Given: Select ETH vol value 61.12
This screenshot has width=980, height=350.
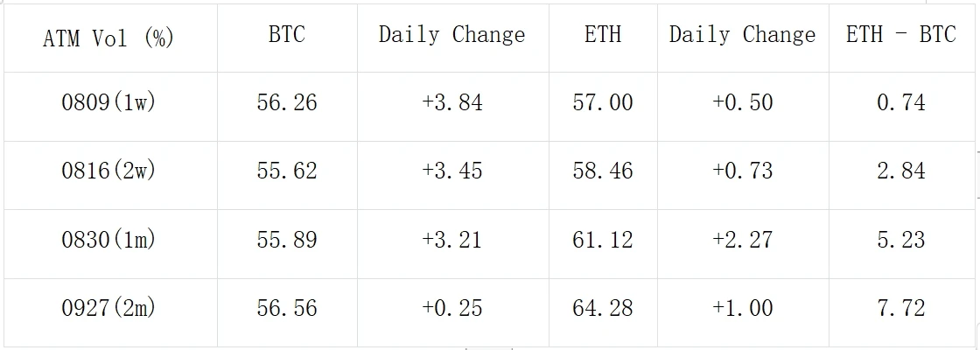Looking at the screenshot, I should click(602, 240).
